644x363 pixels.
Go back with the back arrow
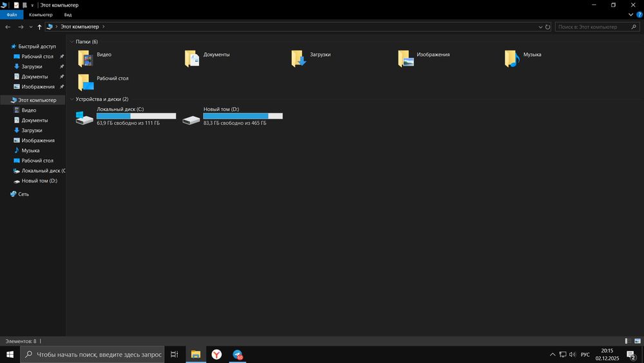[8, 26]
